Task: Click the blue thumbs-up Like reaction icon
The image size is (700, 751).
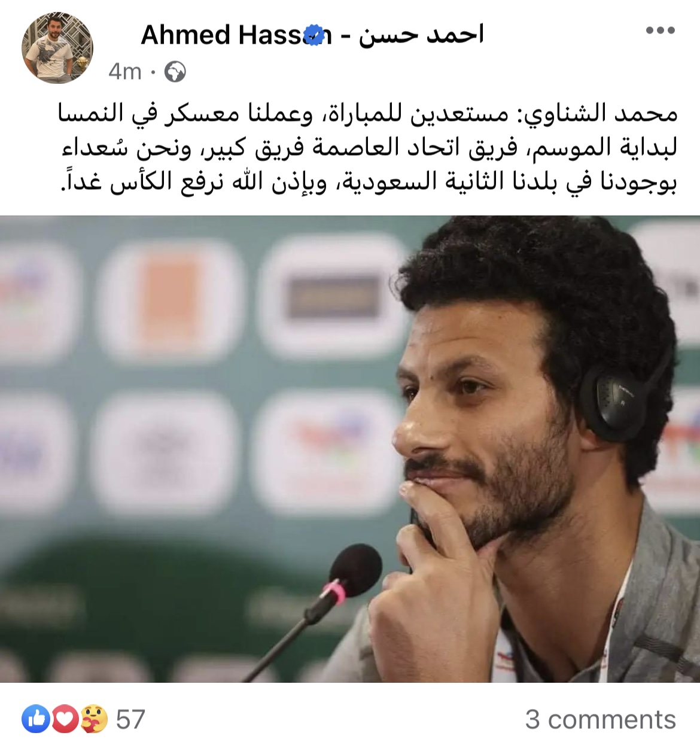Action: coord(36,719)
